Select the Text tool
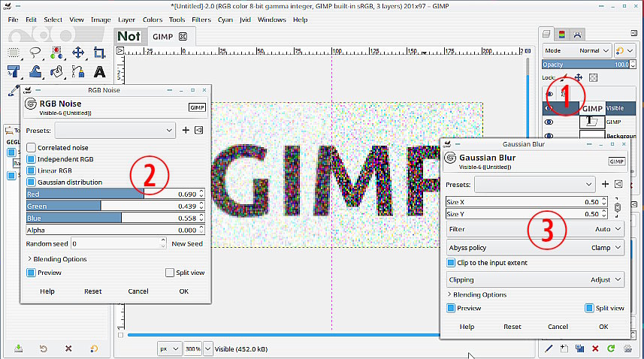This screenshot has height=359, width=644. [99, 72]
